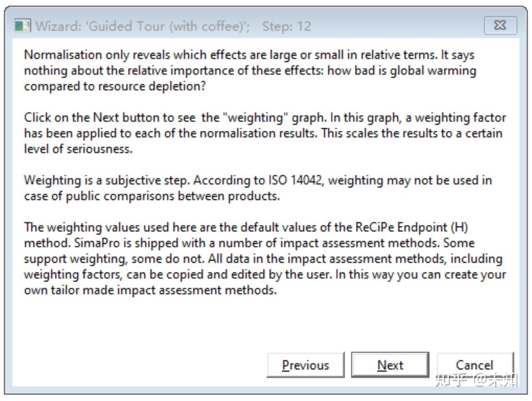Click the text 'ISO 14042'
Viewport: 532px width, 401px height.
[295, 180]
